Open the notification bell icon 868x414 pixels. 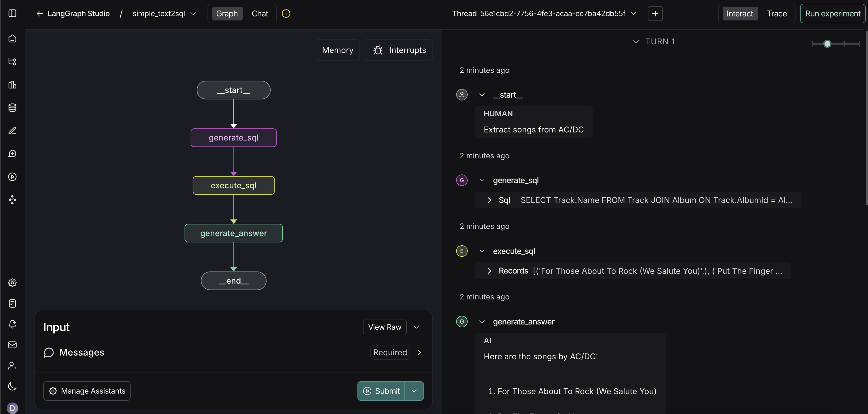pyautogui.click(x=12, y=324)
